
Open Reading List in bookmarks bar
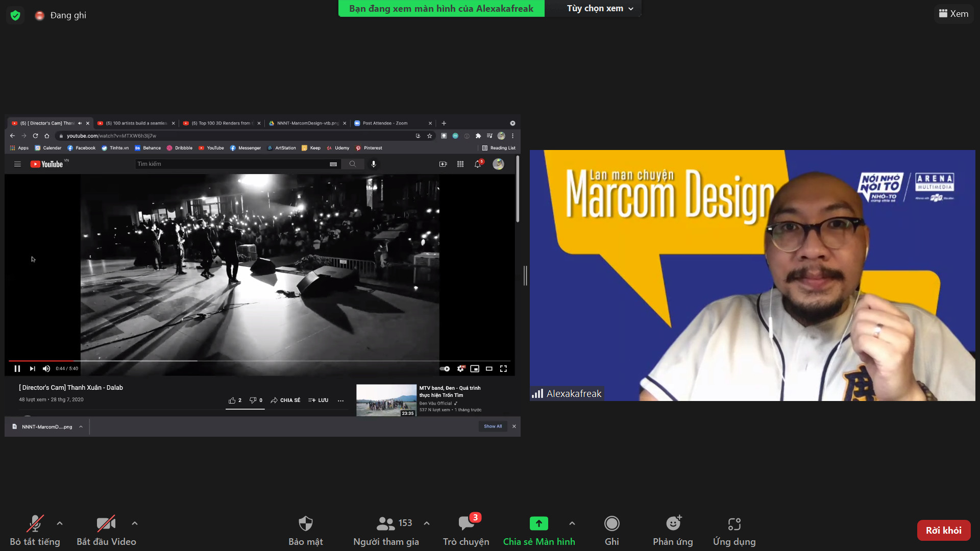click(x=499, y=148)
